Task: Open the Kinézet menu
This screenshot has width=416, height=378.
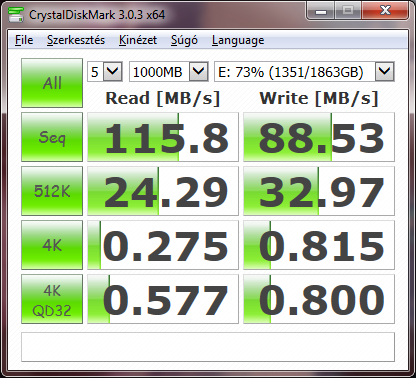Action: point(138,40)
